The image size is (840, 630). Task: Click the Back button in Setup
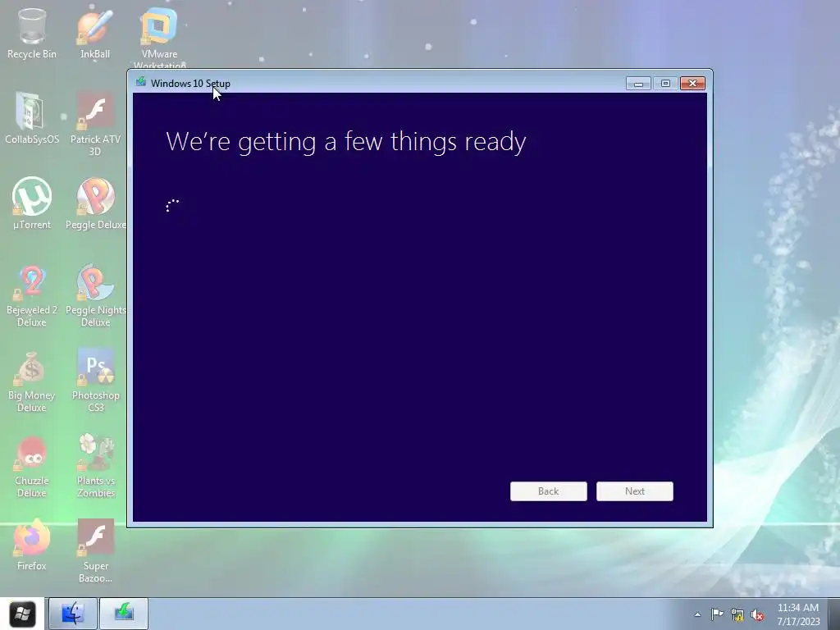coord(549,491)
